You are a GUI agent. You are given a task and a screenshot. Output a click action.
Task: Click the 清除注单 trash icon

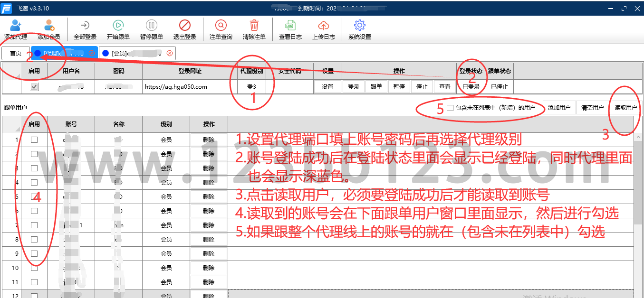[x=254, y=26]
